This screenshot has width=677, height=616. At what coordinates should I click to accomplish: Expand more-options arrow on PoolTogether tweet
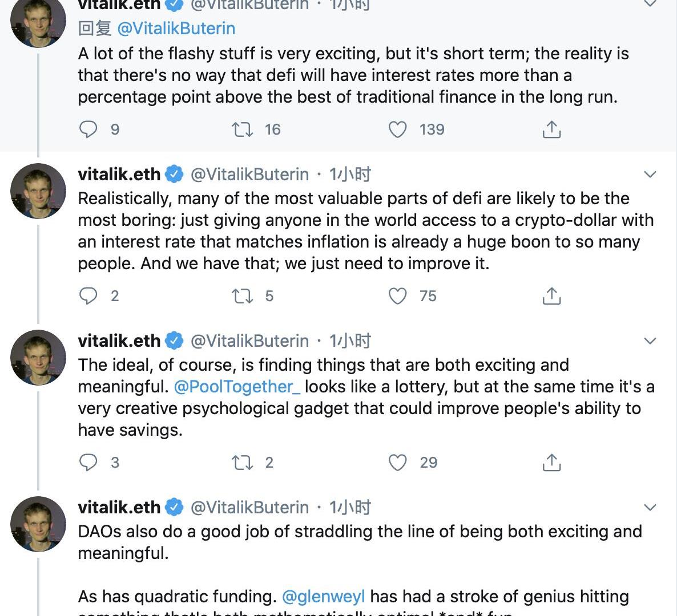click(650, 341)
